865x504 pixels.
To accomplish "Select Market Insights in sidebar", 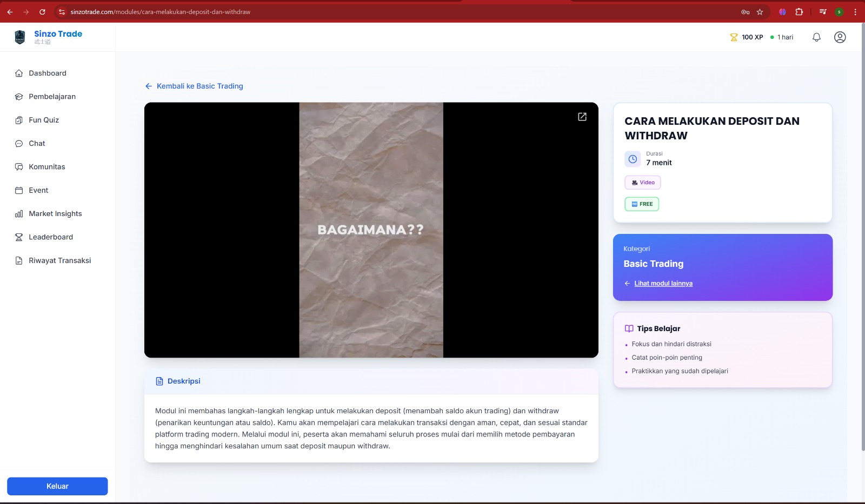I will point(55,214).
